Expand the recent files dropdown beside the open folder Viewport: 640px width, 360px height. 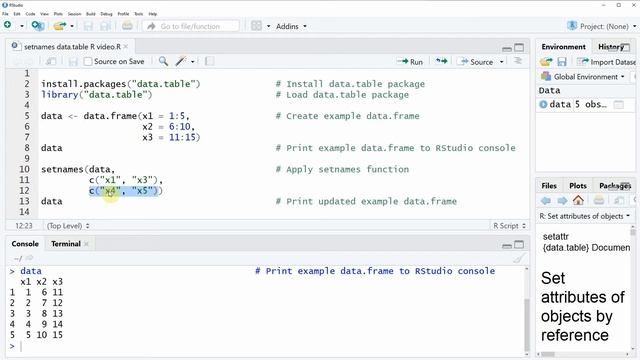point(72,26)
